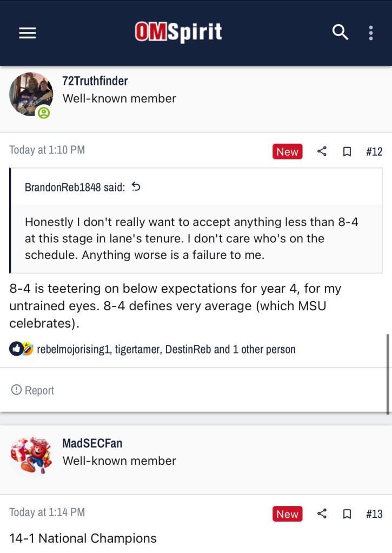The width and height of the screenshot is (392, 553).
Task: Visit MadSECFan's profile name link
Action: 92,443
